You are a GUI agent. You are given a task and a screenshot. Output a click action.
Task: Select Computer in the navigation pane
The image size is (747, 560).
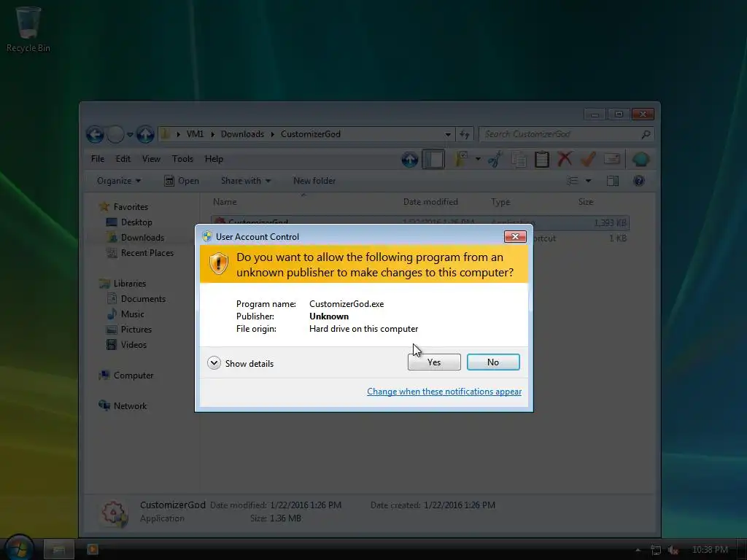pyautogui.click(x=125, y=376)
